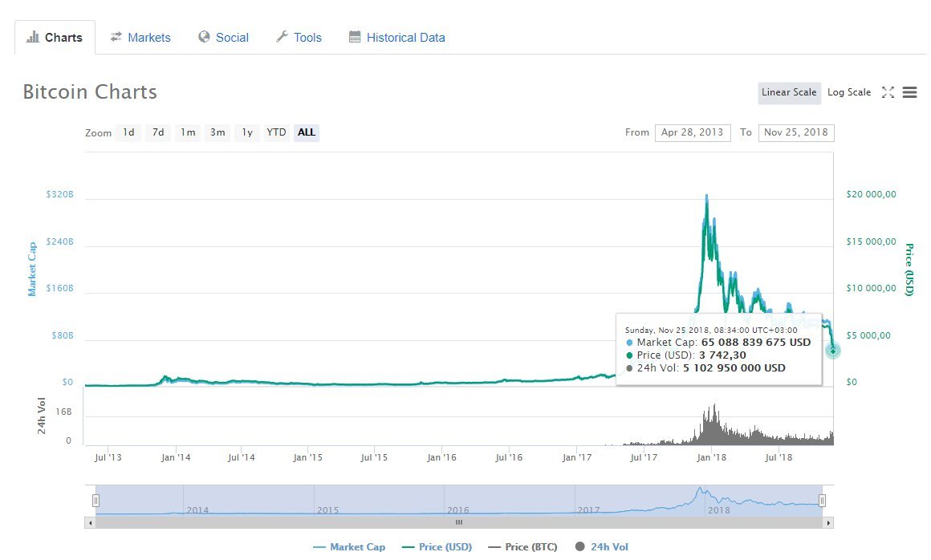Set zoom to 1y
The height and width of the screenshot is (560, 931).
click(x=247, y=132)
